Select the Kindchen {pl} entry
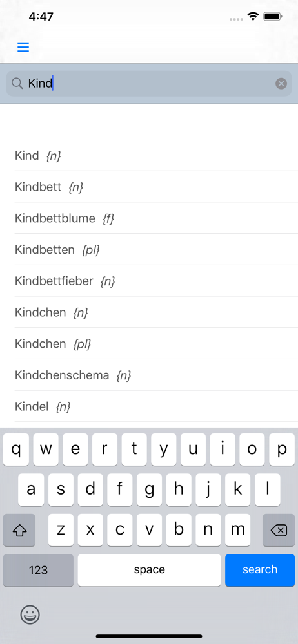Screen dimensions: 298x644 point(156,343)
